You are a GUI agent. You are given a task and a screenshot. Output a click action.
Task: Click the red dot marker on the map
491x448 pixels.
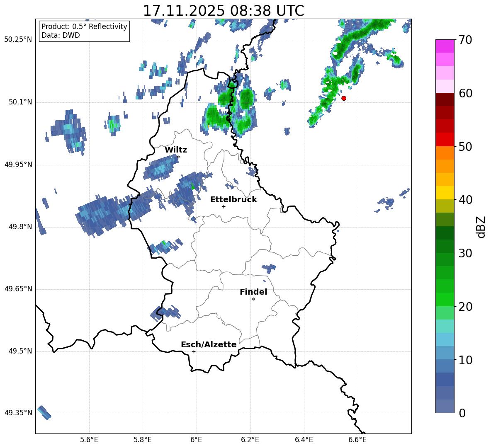[344, 98]
